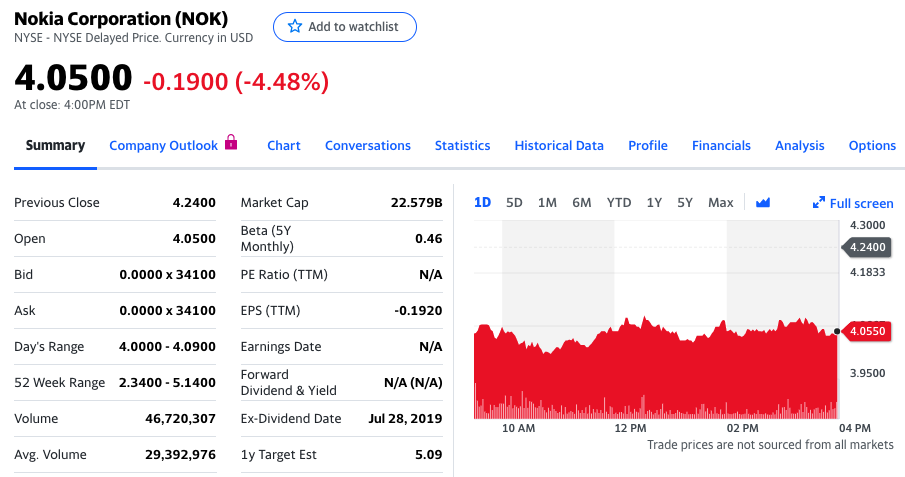
Task: View the Historical Data tab
Action: point(559,146)
